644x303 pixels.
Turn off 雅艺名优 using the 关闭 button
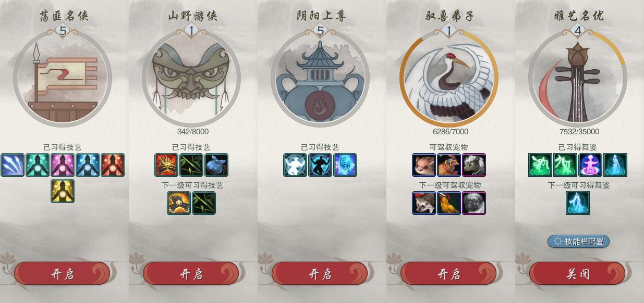pyautogui.click(x=577, y=274)
